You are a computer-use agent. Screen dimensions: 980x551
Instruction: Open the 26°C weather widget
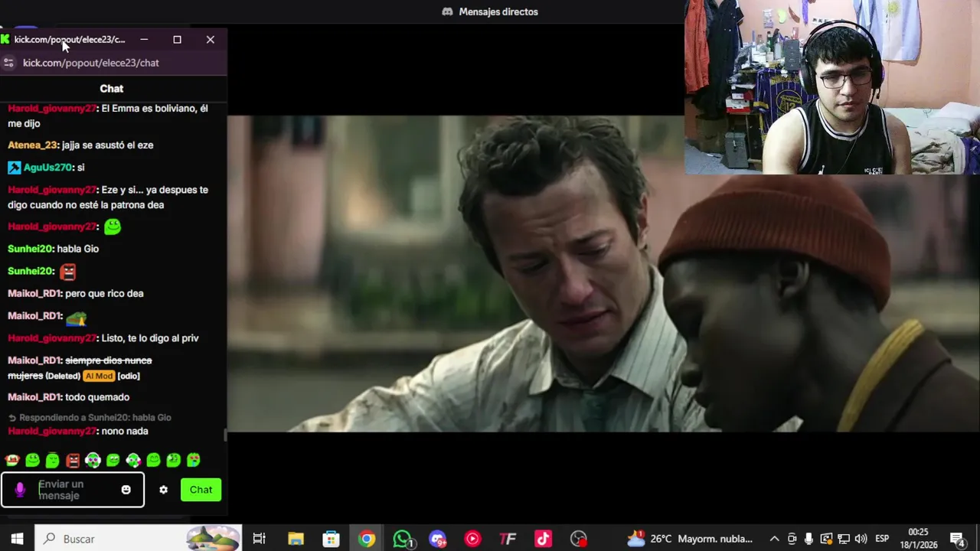(x=689, y=539)
